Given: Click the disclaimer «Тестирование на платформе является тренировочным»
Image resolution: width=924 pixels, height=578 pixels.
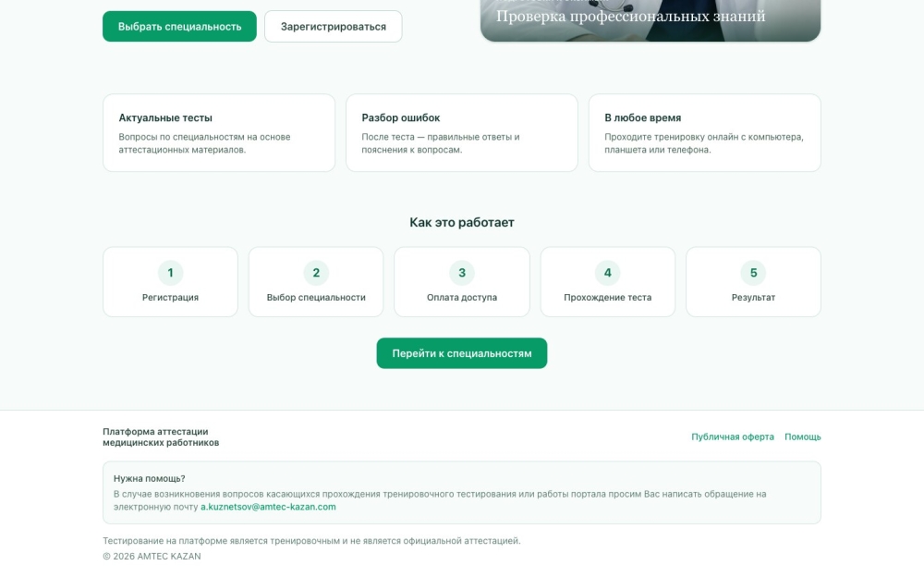Looking at the screenshot, I should pos(311,541).
